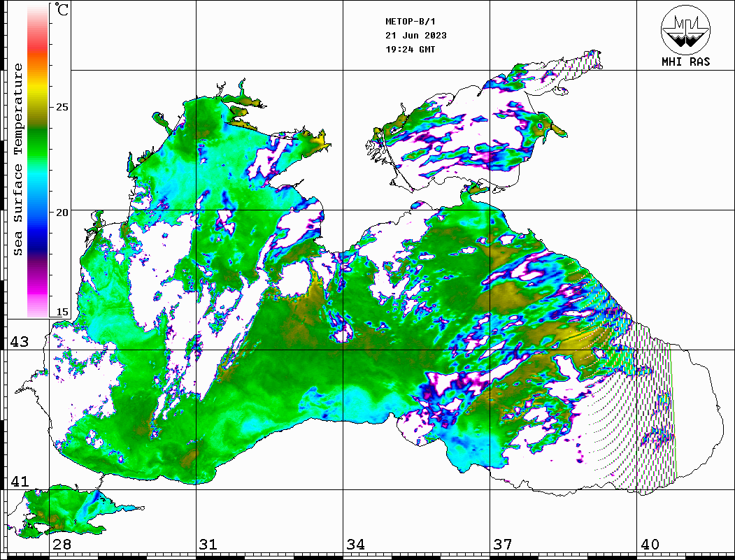Viewport: 735px width, 560px height.
Task: Click the "15" tick label on colorbar
Action: coord(62,312)
